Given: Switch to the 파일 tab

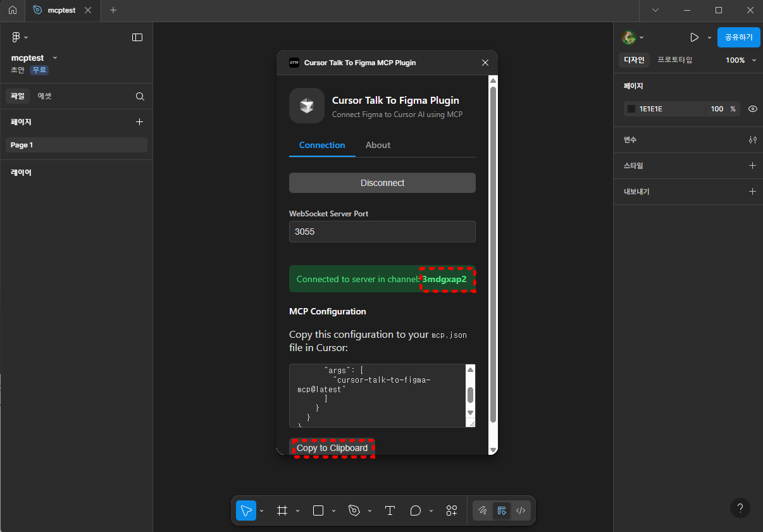Looking at the screenshot, I should pos(18,96).
